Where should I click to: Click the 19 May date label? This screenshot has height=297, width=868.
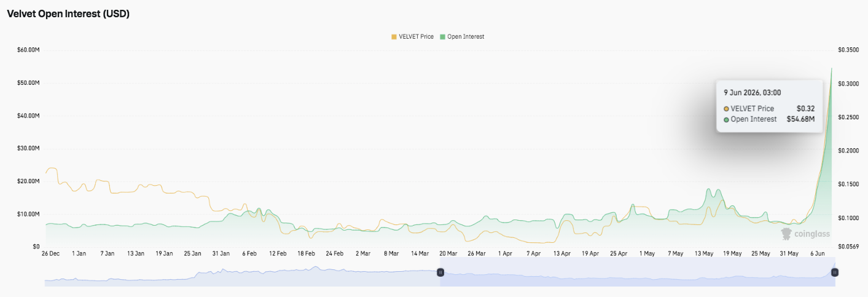tap(732, 253)
